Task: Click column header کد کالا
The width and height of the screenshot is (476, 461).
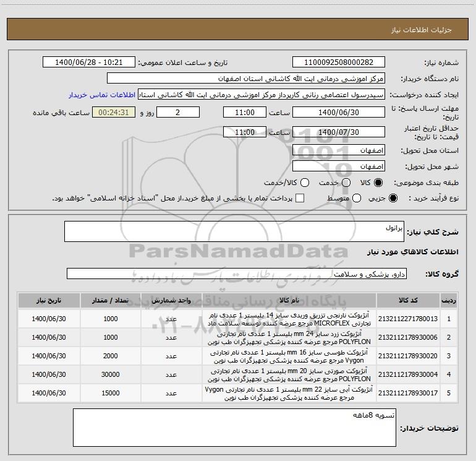Action: coord(408,300)
